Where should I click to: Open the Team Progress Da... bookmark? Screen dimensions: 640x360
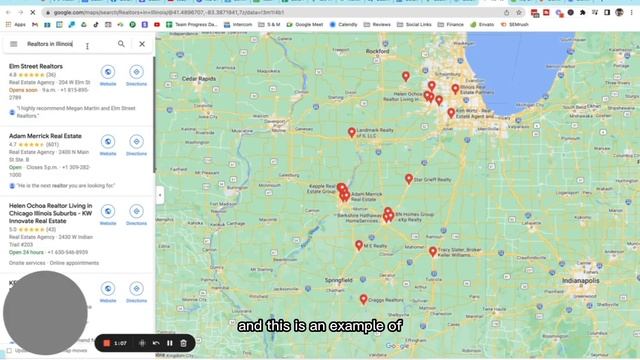(191, 24)
